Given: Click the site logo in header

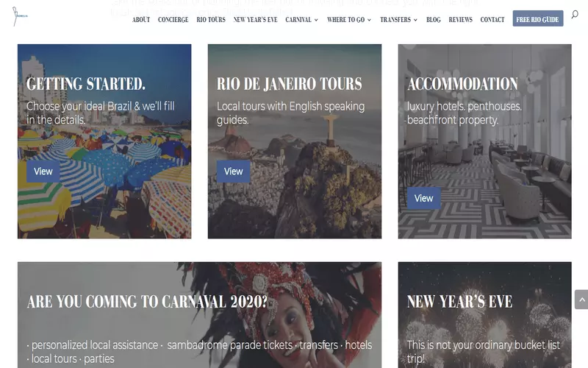Looking at the screenshot, I should click(20, 16).
